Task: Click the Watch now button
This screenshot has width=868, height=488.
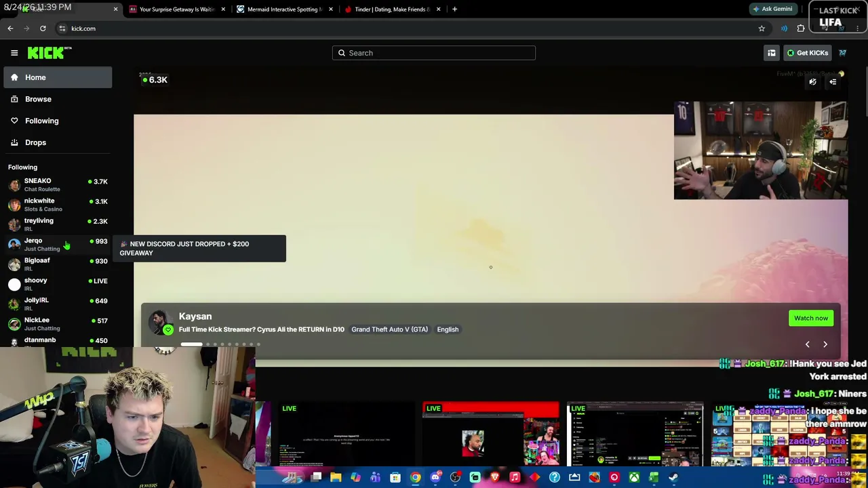Action: [x=811, y=318]
